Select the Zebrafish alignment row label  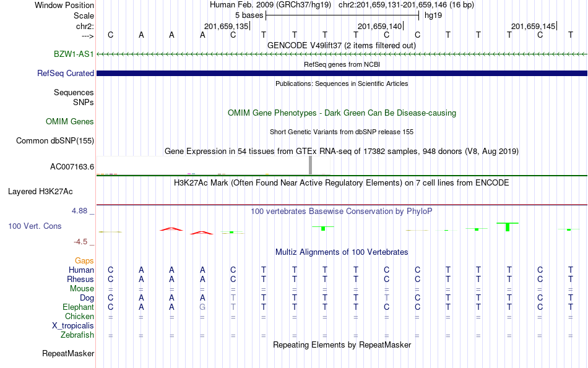[77, 335]
